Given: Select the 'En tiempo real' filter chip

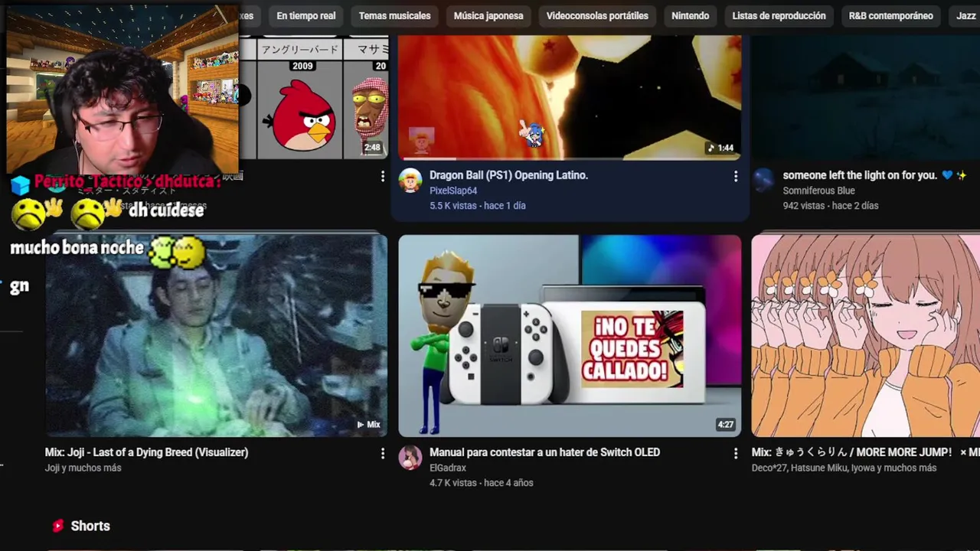Looking at the screenshot, I should coord(306,15).
